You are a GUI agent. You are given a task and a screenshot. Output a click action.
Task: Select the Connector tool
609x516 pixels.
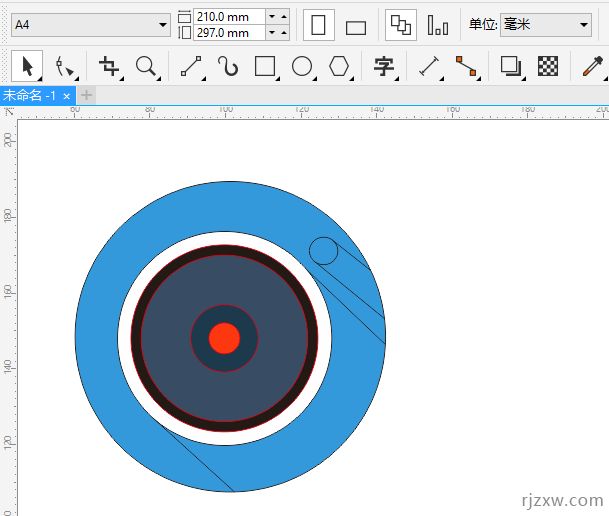(466, 67)
